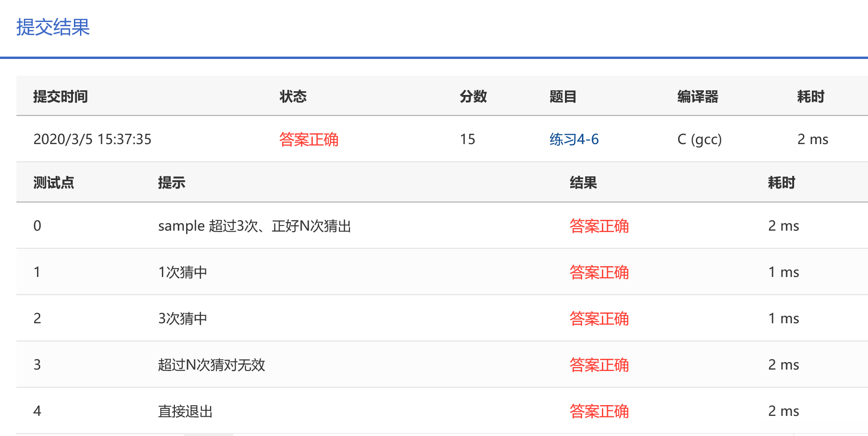The width and height of the screenshot is (868, 436).
Task: Click the 1次猜中 test point hint
Action: (x=182, y=272)
